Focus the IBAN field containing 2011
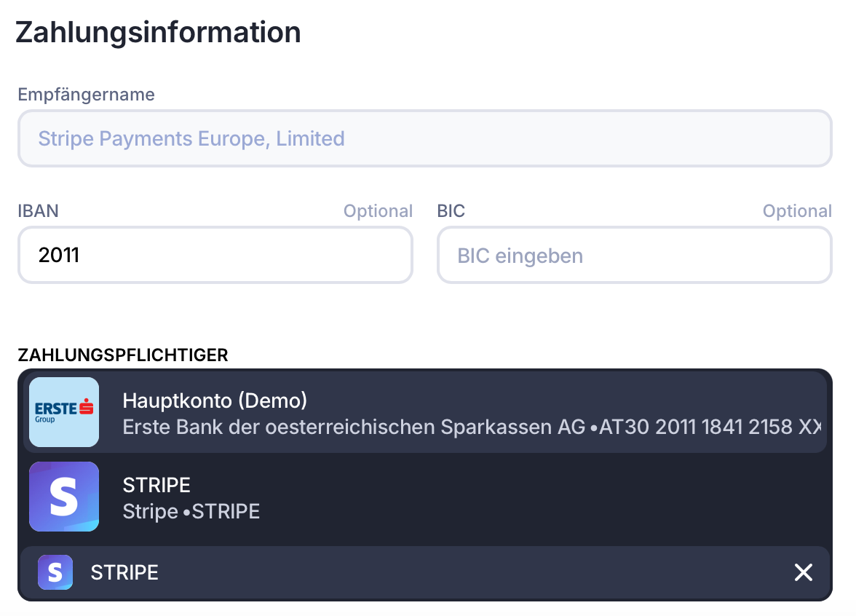Image resolution: width=856 pixels, height=616 pixels. tap(215, 255)
